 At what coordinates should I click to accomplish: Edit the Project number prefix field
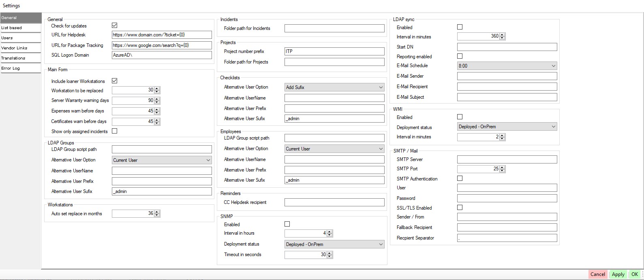point(334,51)
